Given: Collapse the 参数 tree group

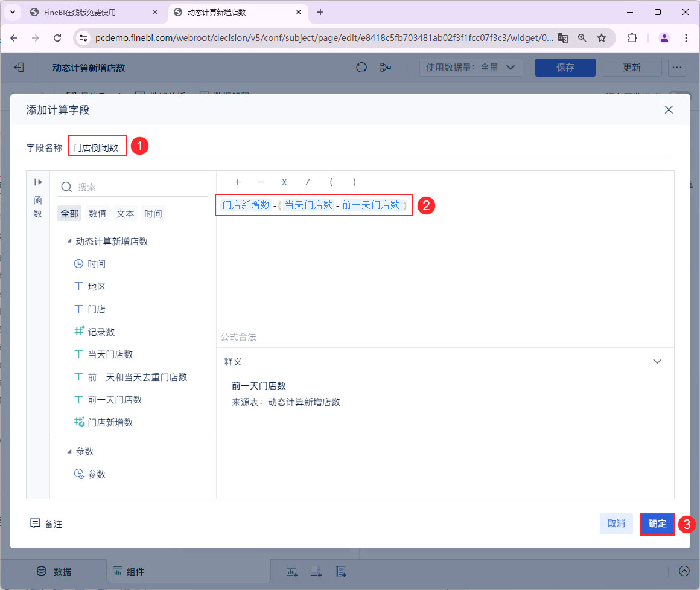Looking at the screenshot, I should click(x=69, y=452).
